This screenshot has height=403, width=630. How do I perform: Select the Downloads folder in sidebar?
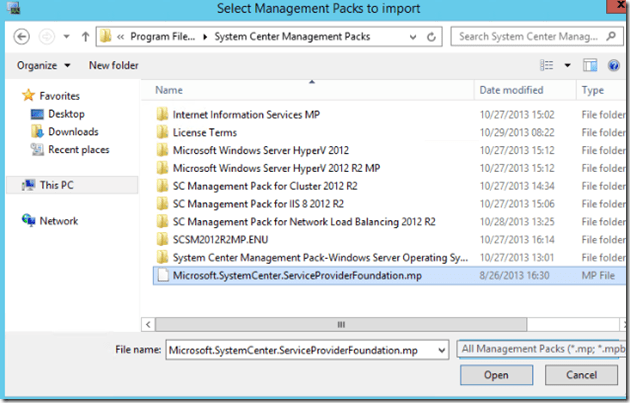click(x=72, y=132)
